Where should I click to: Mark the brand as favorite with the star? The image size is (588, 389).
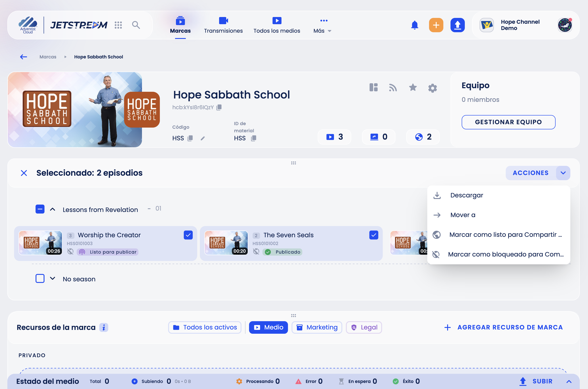point(413,87)
